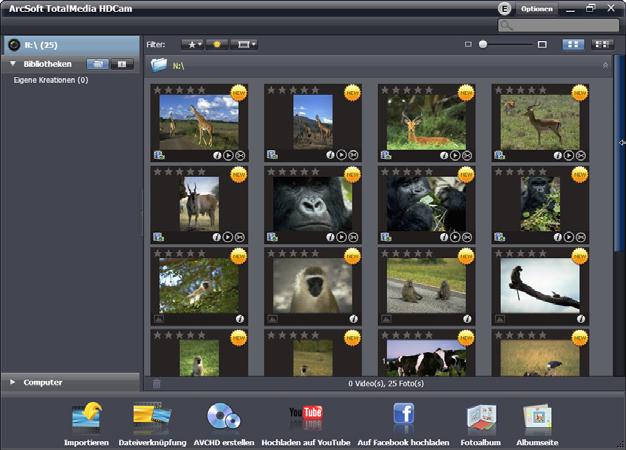626x450 pixels.
Task: Switch to the grouped list view
Action: click(x=602, y=44)
